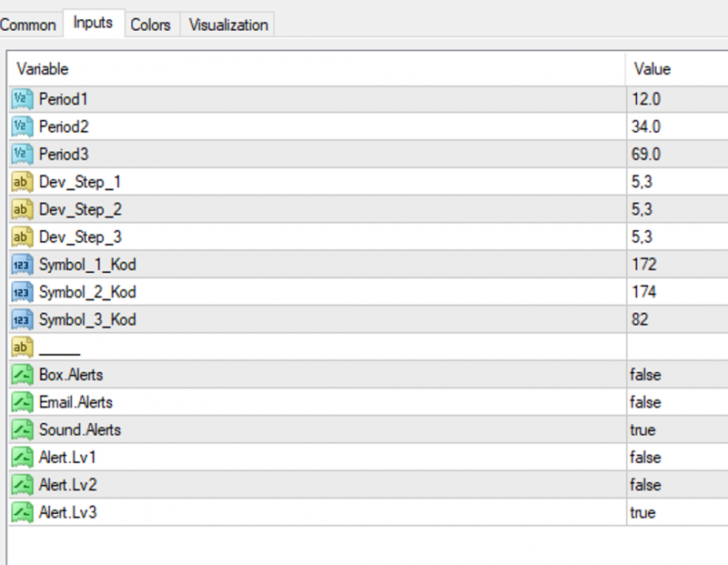728x565 pixels.
Task: Click the Period3 variable icon
Action: tap(22, 155)
